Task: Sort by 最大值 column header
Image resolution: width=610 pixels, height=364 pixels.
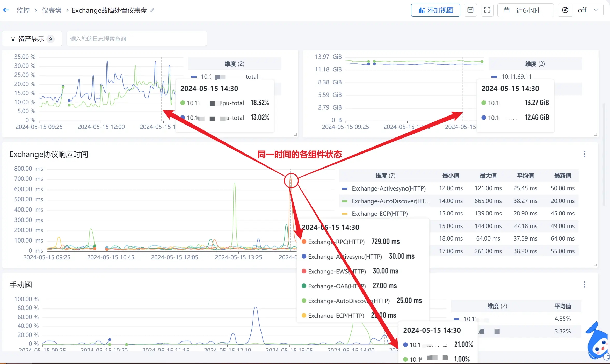Action: [x=488, y=176]
